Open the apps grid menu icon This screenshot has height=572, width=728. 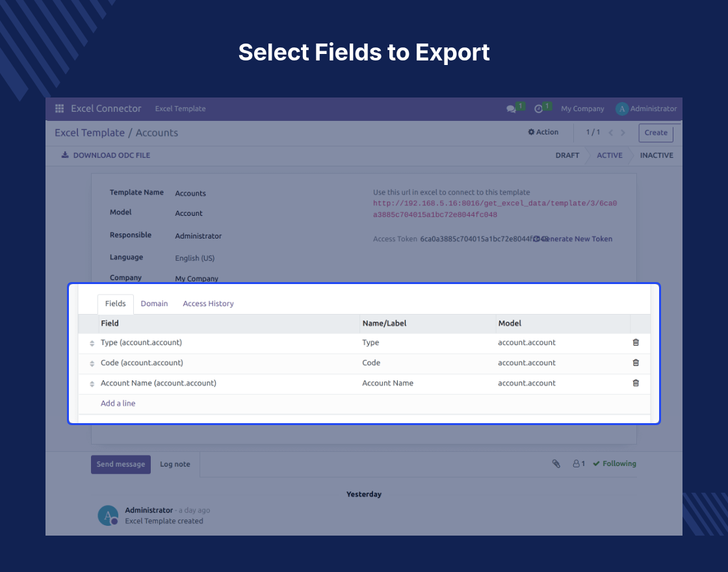point(59,109)
